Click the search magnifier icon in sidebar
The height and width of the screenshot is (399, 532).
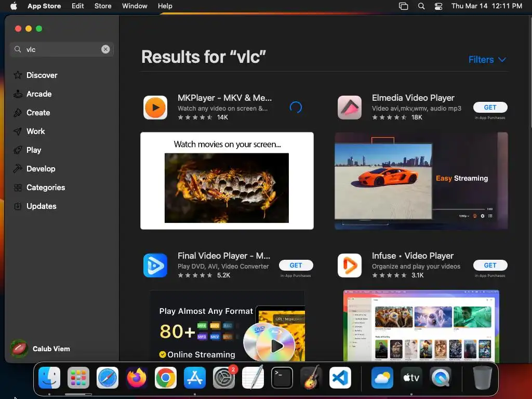tap(18, 49)
